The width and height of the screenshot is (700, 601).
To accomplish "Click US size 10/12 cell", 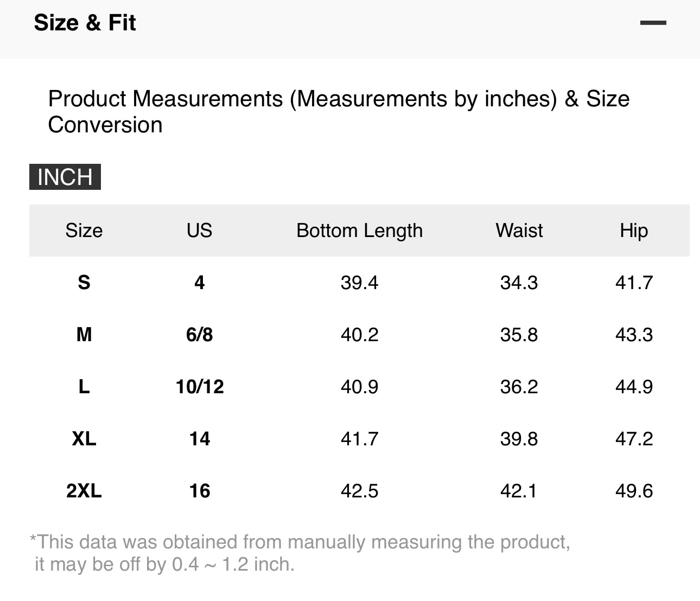I will click(x=199, y=387).
